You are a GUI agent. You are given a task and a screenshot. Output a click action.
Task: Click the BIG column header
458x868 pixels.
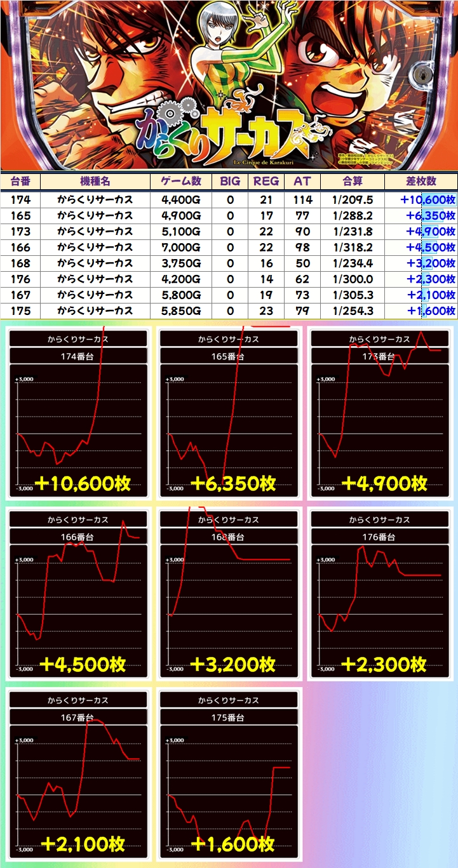(x=230, y=181)
